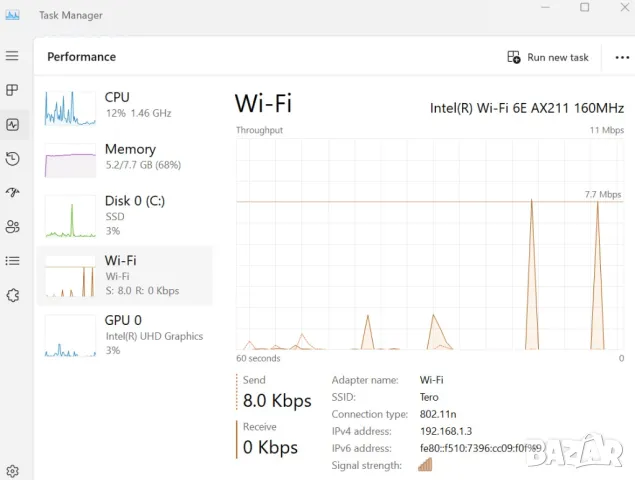Open Task Manager Settings gear icon
The width and height of the screenshot is (635, 480).
(x=12, y=471)
